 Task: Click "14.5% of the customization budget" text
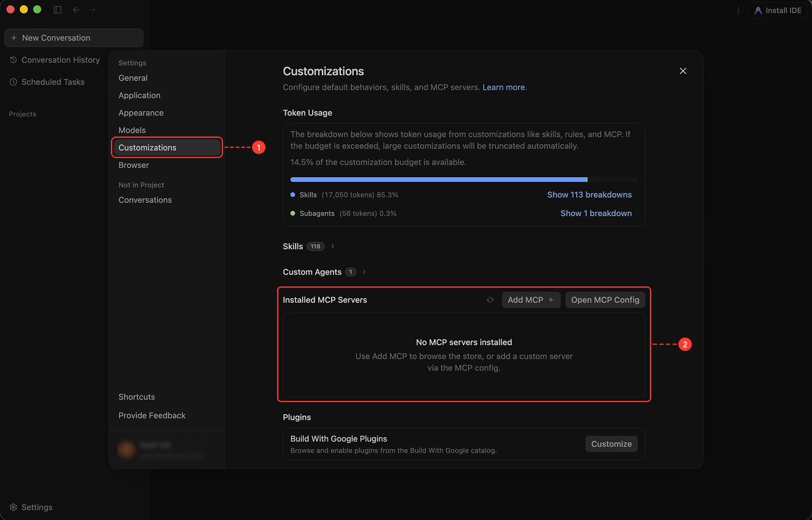(x=378, y=162)
